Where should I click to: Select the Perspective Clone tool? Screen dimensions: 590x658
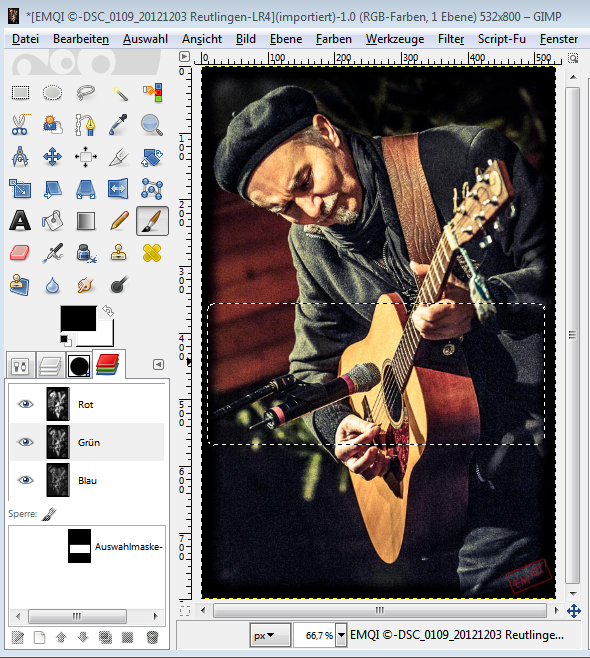pyautogui.click(x=20, y=285)
